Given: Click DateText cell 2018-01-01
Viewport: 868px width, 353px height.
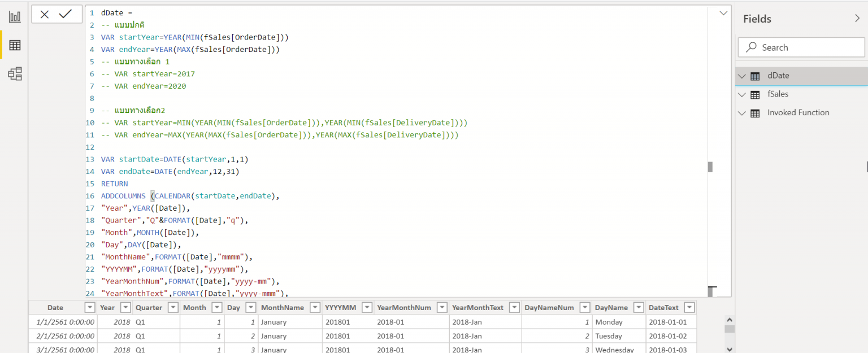Looking at the screenshot, I should tap(671, 322).
